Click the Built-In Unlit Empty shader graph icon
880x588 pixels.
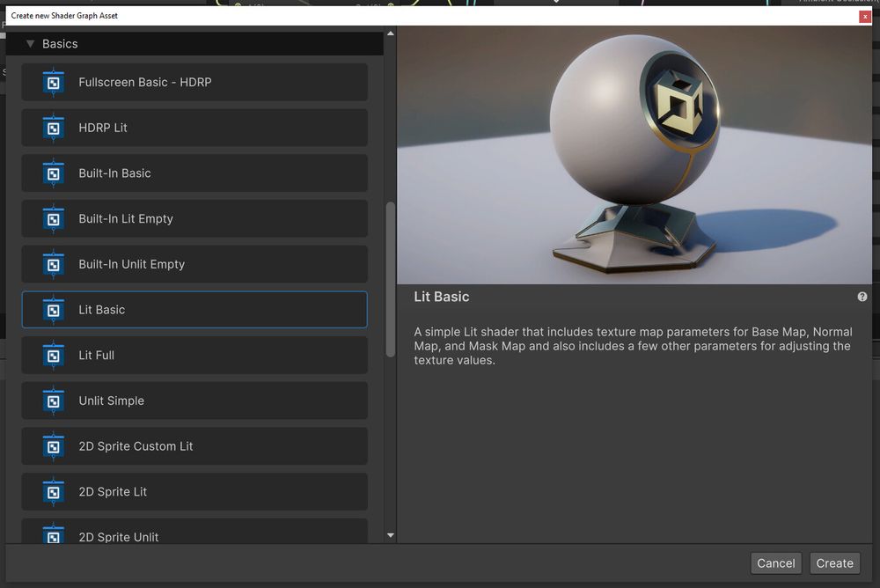pyautogui.click(x=54, y=265)
